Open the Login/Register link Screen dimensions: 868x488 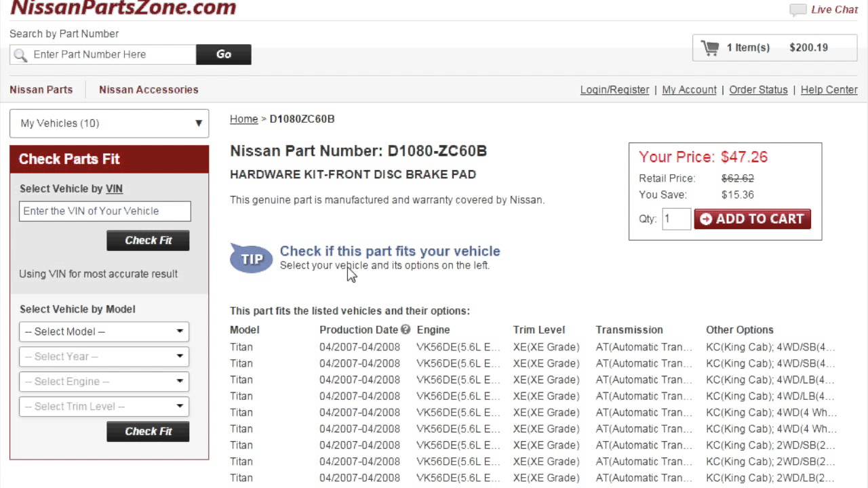[614, 89]
